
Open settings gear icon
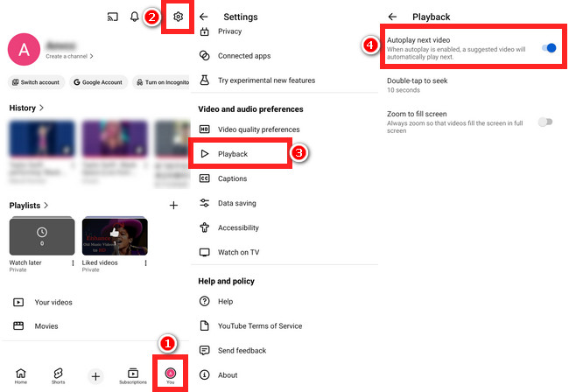(x=178, y=17)
